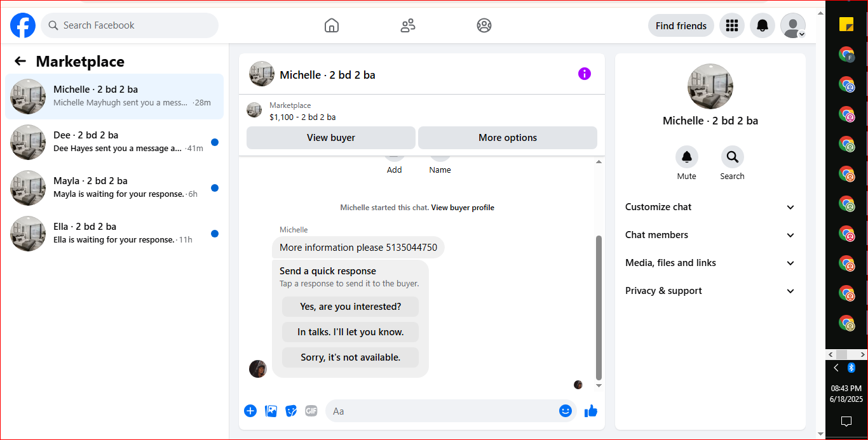Click the chat scrollbar thumb

coord(599,308)
